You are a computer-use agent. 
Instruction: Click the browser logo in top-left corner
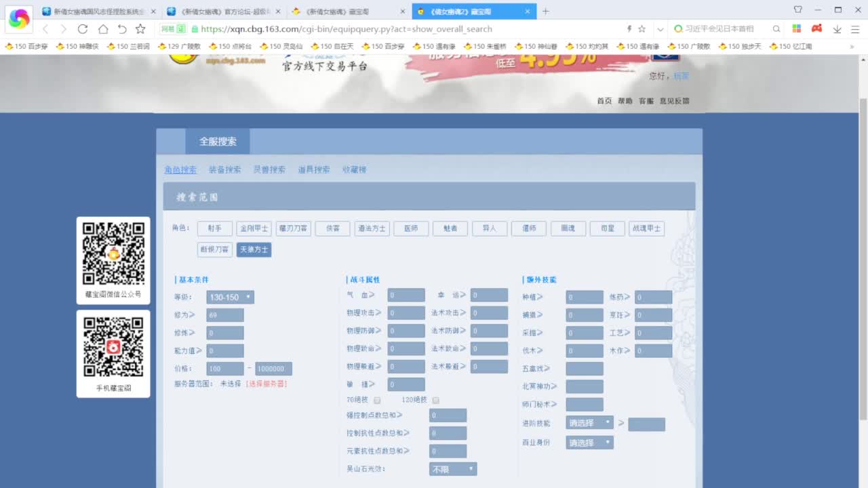[18, 18]
